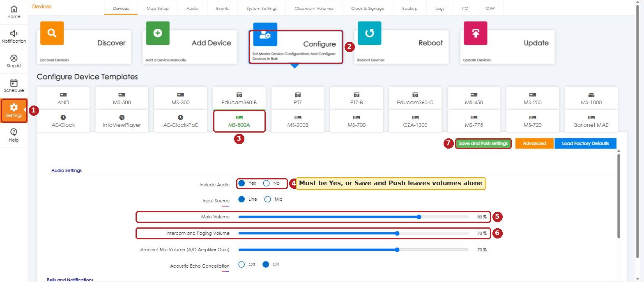Click the Main Volume slider handle
The height and width of the screenshot is (282, 644).
click(419, 217)
